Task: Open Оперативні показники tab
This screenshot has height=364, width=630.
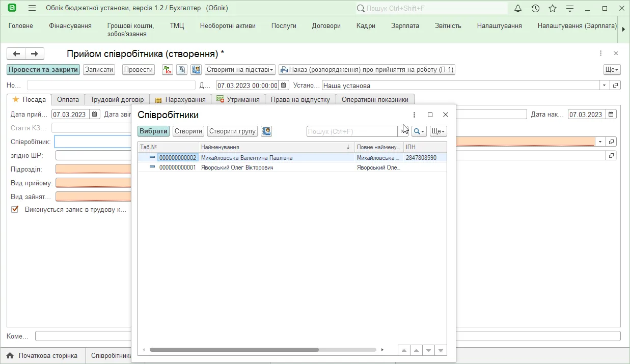Action: pos(375,100)
